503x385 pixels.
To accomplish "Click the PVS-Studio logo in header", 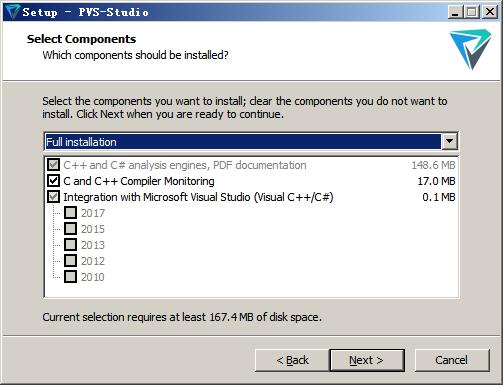I will pos(471,49).
